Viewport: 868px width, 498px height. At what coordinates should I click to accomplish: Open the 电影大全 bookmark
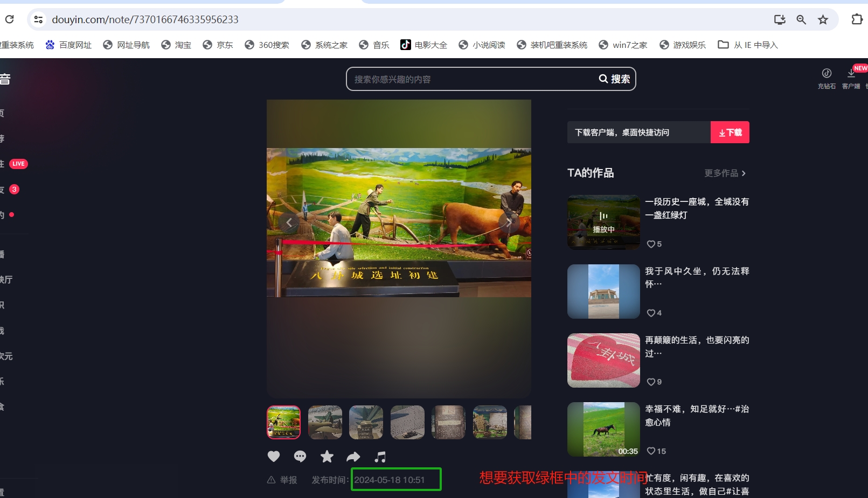pos(424,45)
